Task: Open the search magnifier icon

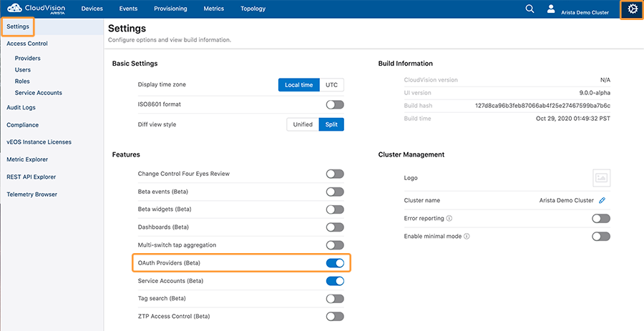Action: (x=530, y=9)
